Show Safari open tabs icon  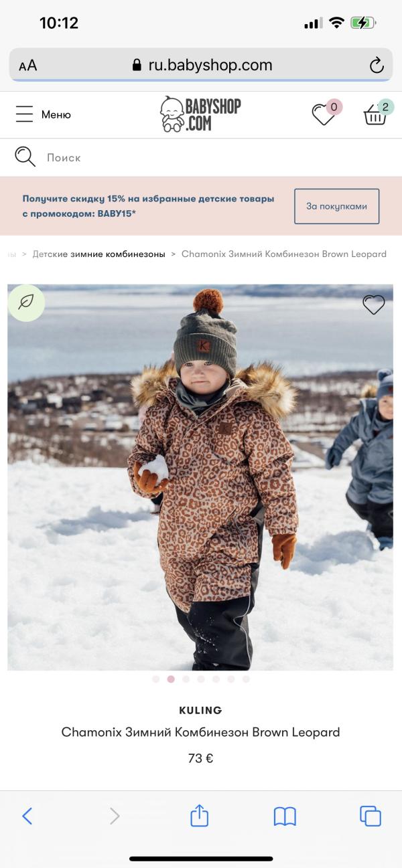coord(371,816)
